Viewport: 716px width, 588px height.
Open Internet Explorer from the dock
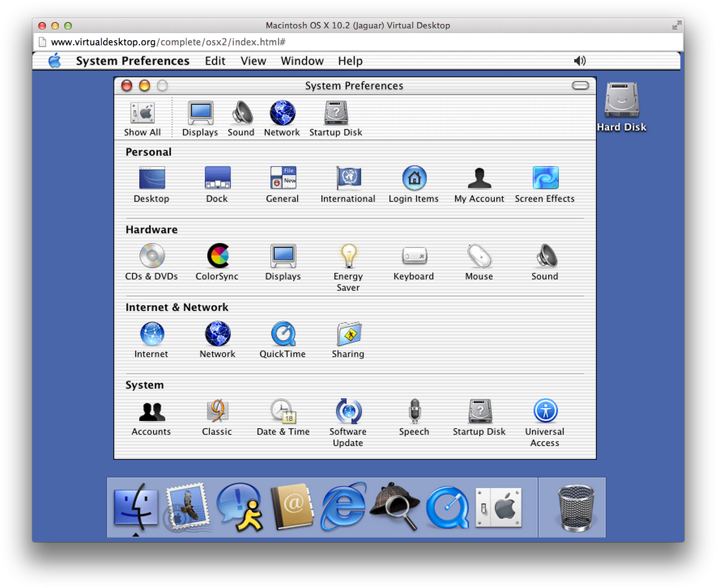(x=343, y=508)
